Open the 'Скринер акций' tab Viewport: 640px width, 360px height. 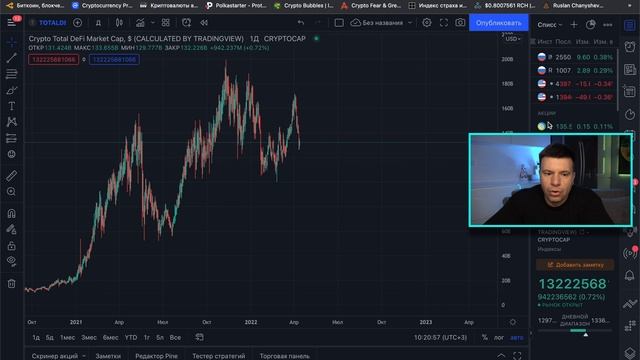(55, 356)
